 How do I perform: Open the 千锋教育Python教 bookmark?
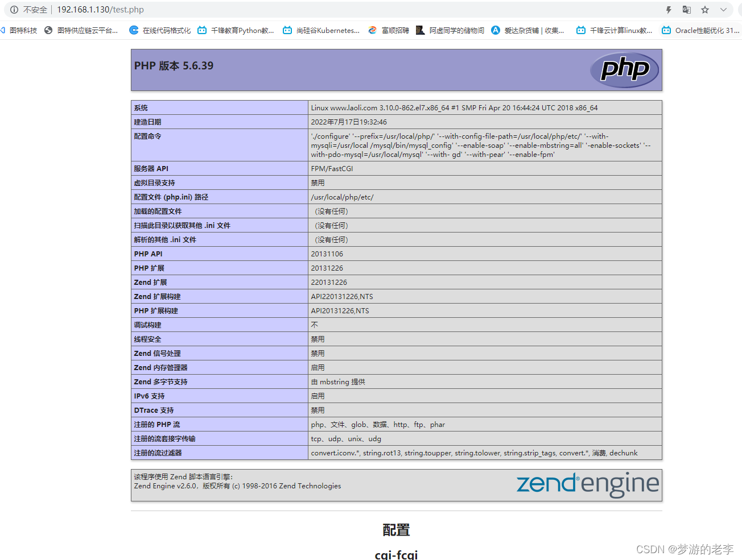click(x=236, y=30)
